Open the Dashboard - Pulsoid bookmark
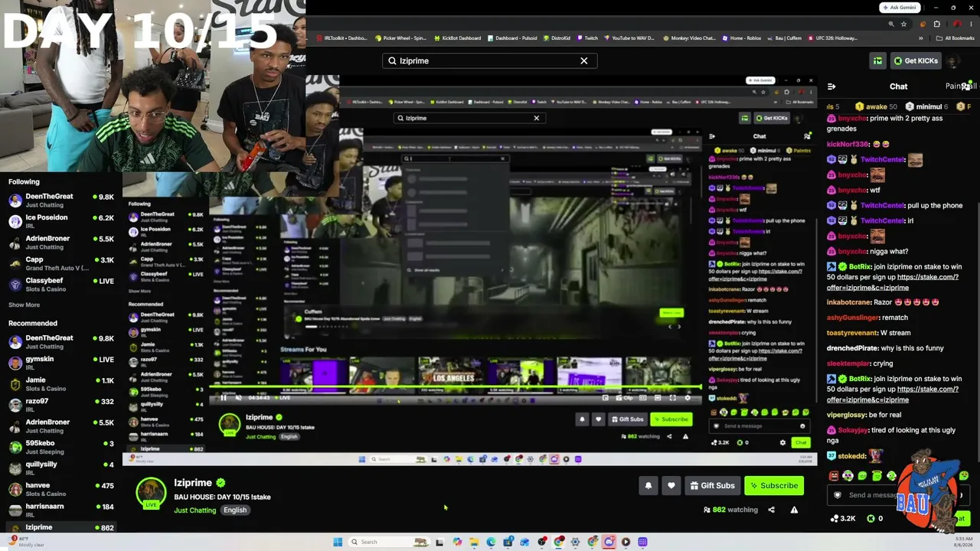Image resolution: width=980 pixels, height=551 pixels. [513, 38]
